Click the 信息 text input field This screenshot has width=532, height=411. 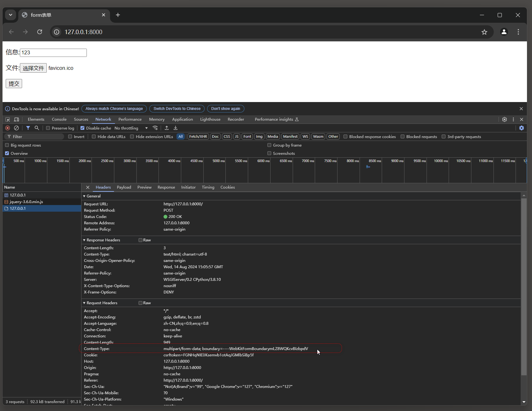pyautogui.click(x=53, y=52)
